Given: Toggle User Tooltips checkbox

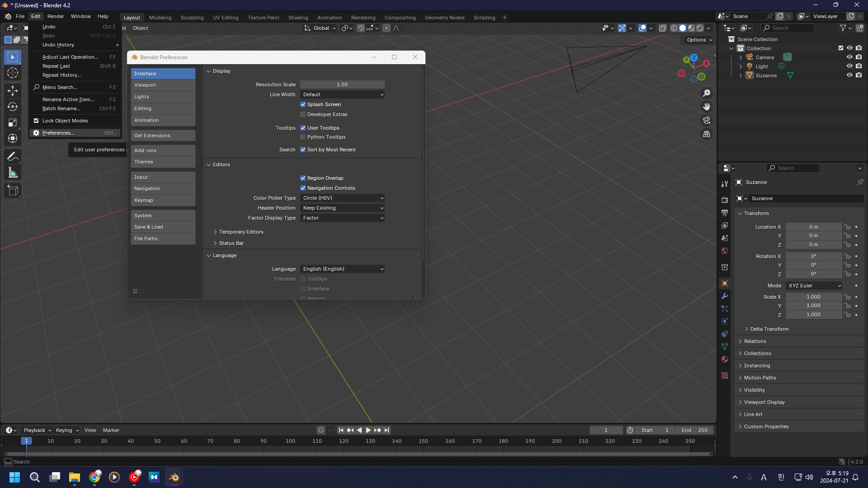Looking at the screenshot, I should pos(303,128).
